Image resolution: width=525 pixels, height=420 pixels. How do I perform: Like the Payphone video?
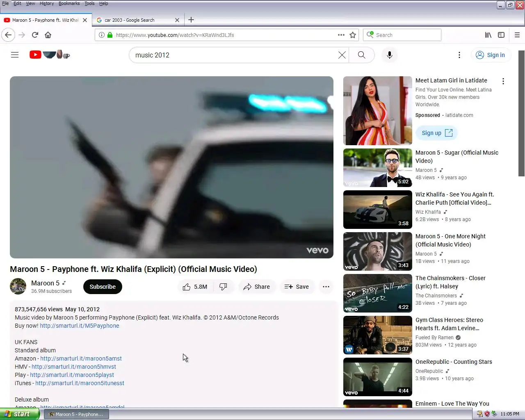coord(195,287)
